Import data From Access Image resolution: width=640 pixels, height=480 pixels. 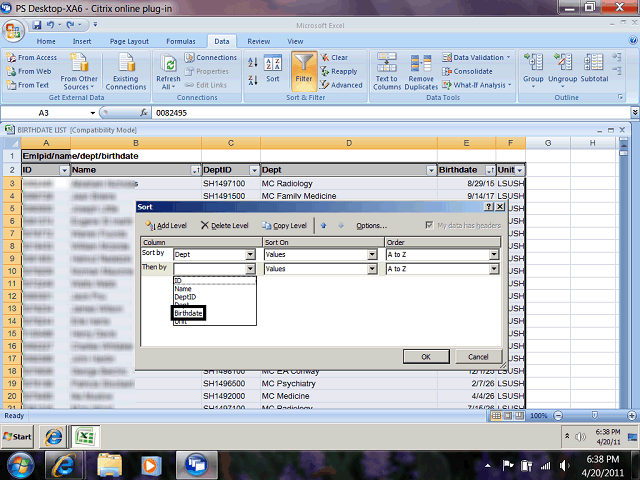click(x=32, y=58)
